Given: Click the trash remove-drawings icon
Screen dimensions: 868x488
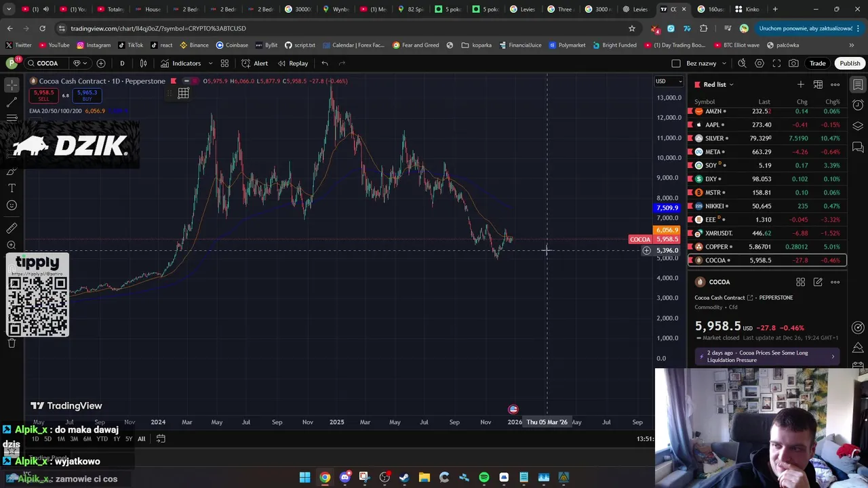Looking at the screenshot, I should (x=12, y=343).
